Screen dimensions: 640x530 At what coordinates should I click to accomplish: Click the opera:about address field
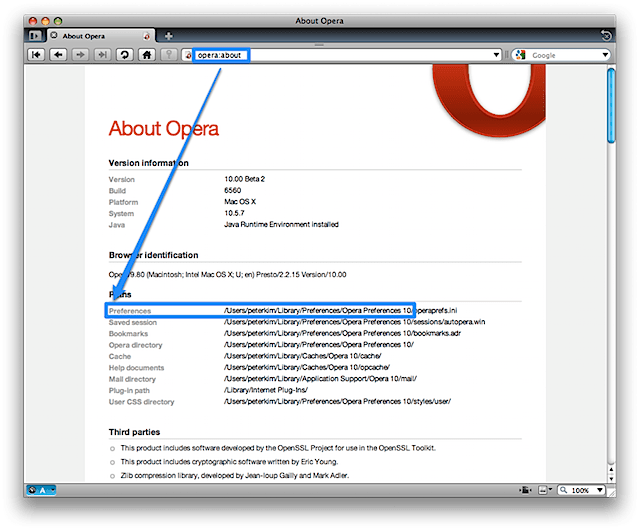click(x=340, y=55)
